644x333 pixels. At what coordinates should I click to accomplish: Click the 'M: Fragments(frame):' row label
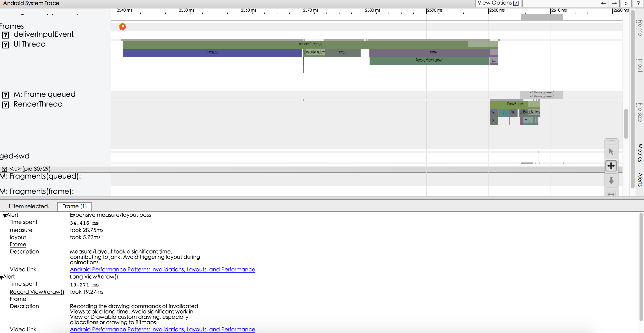pos(37,192)
